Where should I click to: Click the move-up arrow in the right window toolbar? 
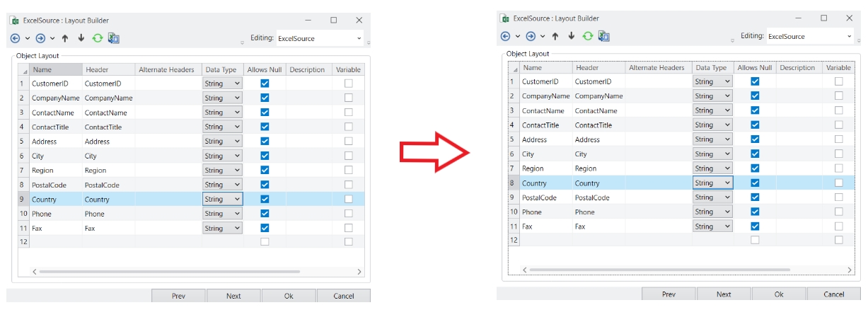(555, 36)
